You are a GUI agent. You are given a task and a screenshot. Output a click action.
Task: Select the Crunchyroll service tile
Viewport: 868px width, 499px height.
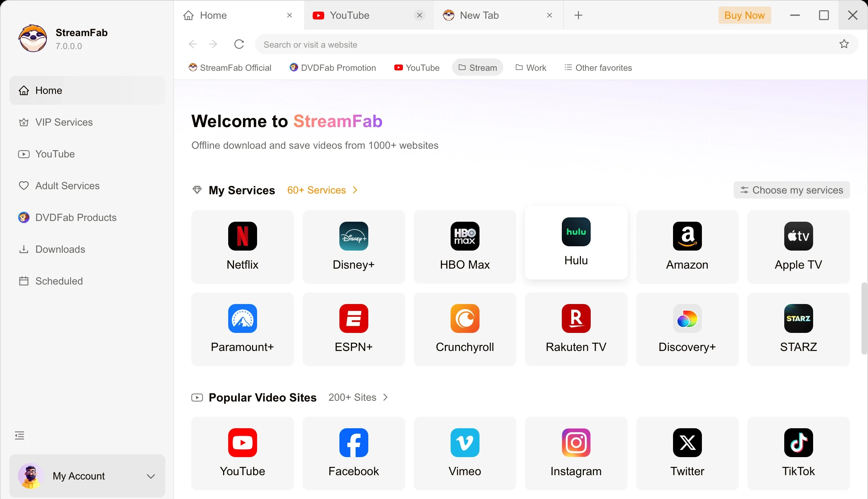(x=465, y=329)
